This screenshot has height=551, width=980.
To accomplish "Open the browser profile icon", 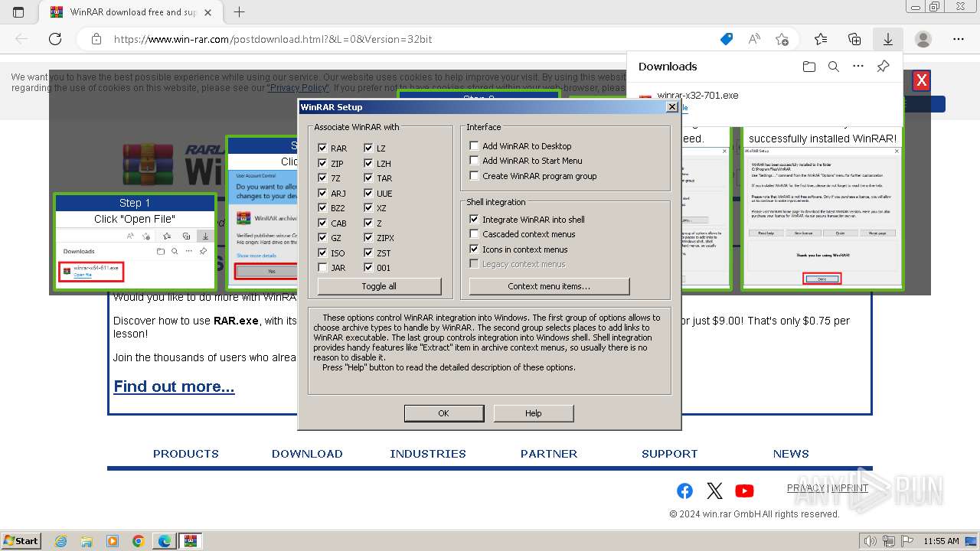I will click(923, 39).
